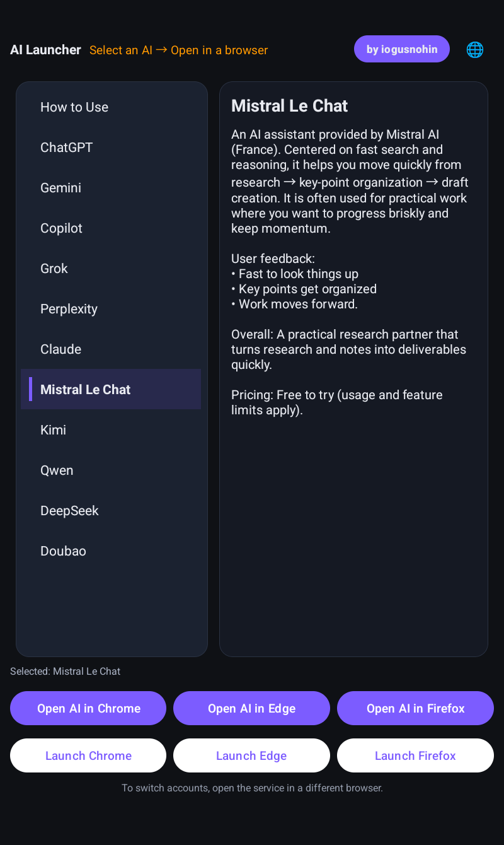
Task: Open AI in Edge
Action: click(251, 708)
